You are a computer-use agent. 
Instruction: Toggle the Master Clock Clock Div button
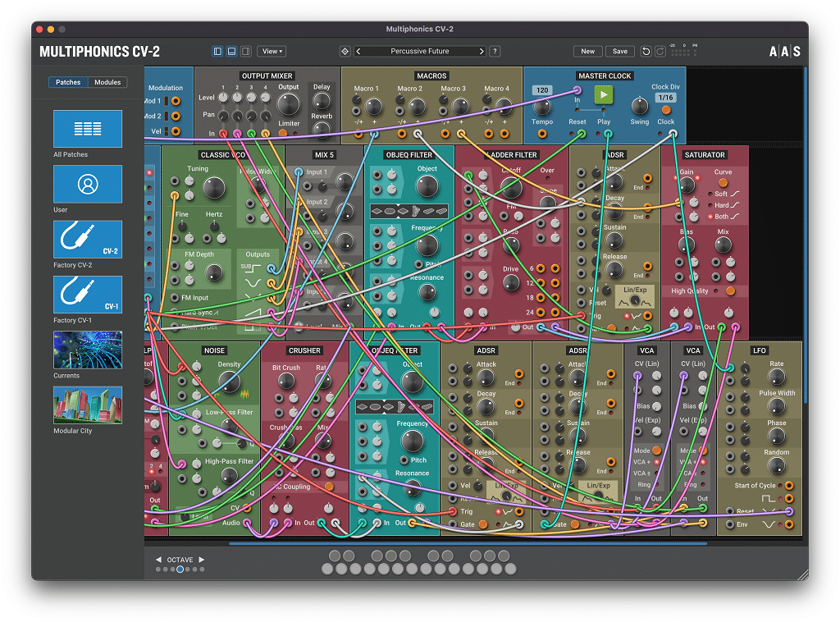[x=666, y=110]
